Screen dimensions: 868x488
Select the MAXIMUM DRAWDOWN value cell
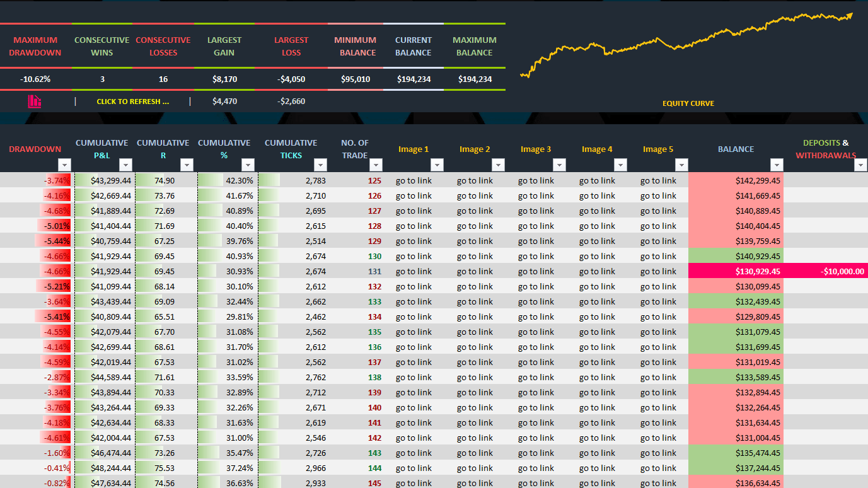pyautogui.click(x=35, y=79)
